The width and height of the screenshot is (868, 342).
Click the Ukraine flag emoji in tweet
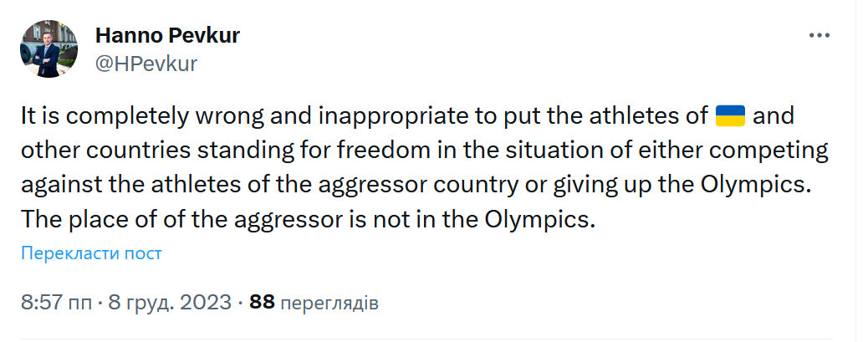tap(731, 116)
